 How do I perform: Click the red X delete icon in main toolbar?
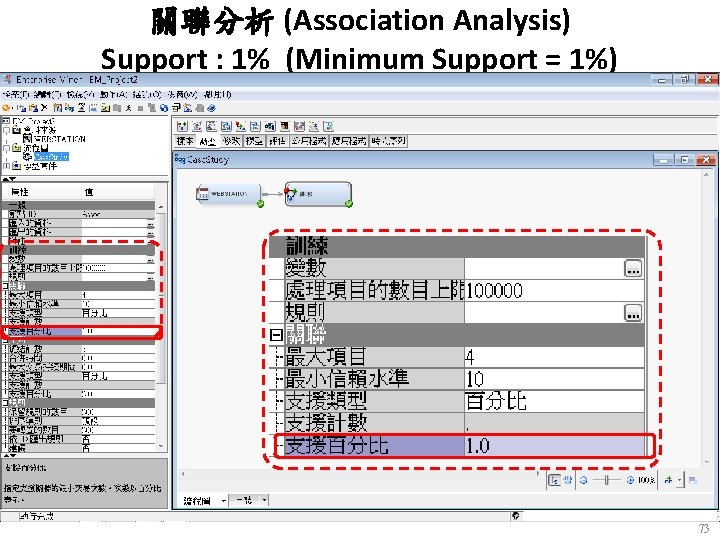pos(44,108)
